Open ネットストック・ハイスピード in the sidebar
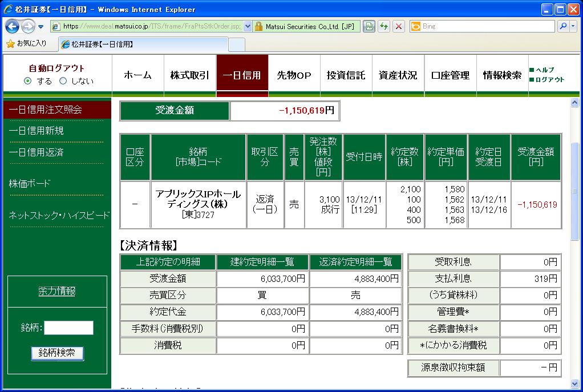583x392 pixels. [x=59, y=215]
